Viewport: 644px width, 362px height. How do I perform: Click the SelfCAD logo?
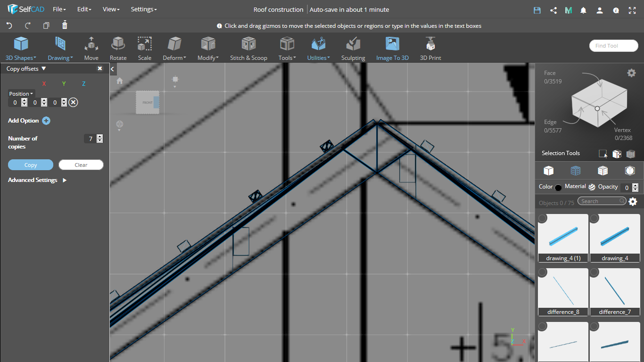tap(26, 9)
